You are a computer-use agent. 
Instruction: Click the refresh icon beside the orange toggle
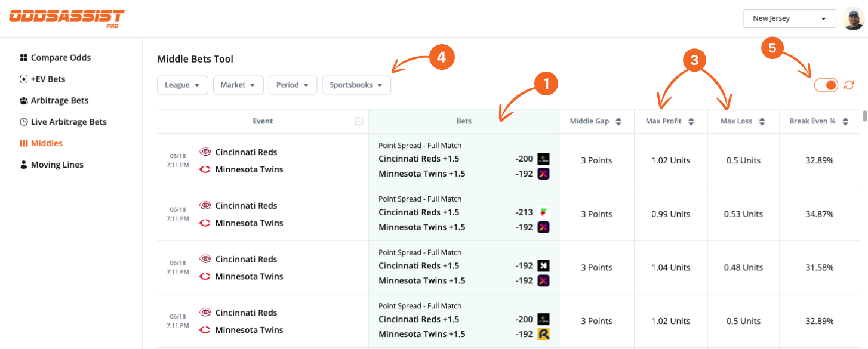pyautogui.click(x=848, y=85)
